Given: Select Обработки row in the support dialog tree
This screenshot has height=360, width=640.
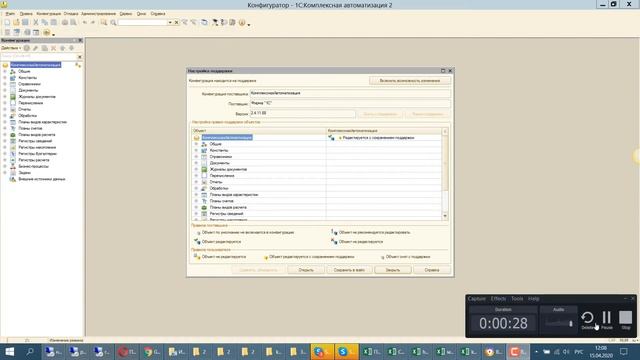Looking at the screenshot, I should [219, 188].
